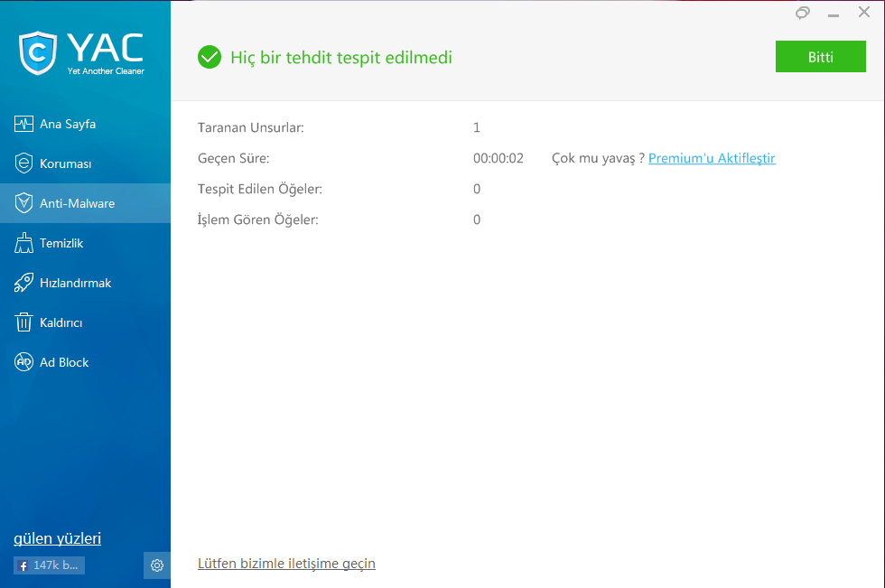Open the Ad Block section
The width and height of the screenshot is (885, 588).
(85, 362)
